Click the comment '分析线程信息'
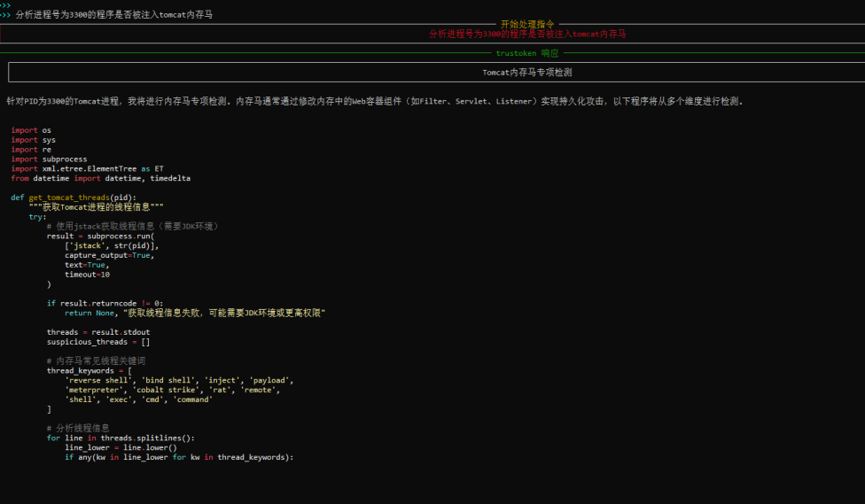 [x=78, y=429]
